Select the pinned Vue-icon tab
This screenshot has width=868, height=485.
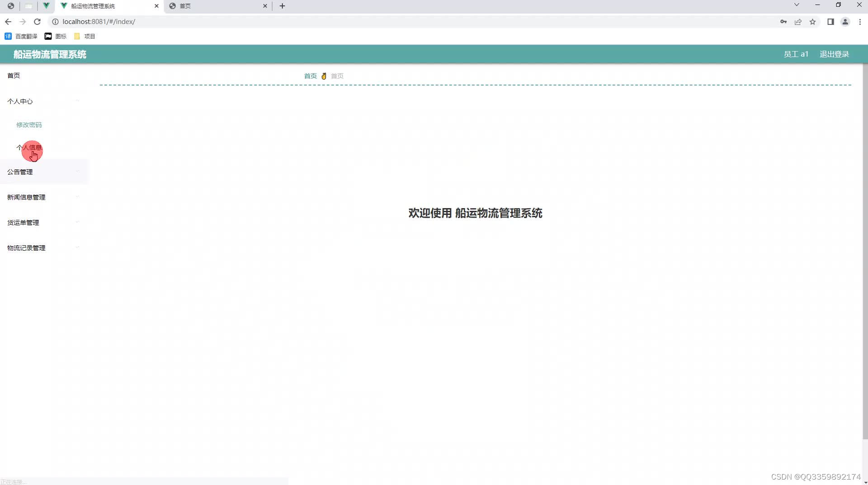[46, 6]
